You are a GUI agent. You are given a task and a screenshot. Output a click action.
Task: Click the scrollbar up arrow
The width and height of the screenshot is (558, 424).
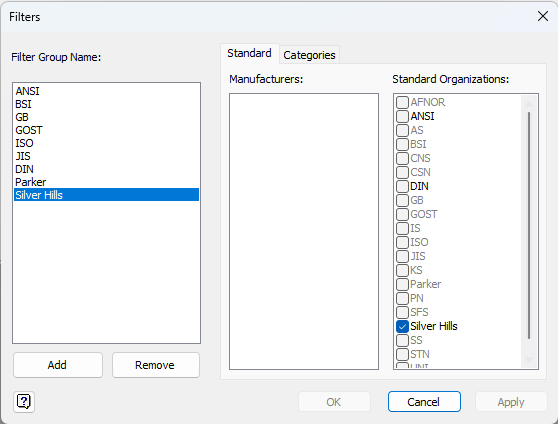pyautogui.click(x=529, y=104)
